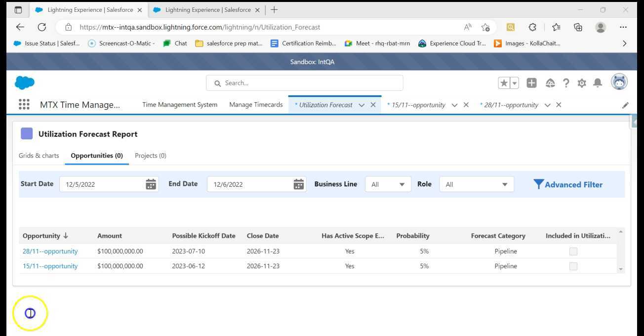Expand the Business Line dropdown
644x336 pixels.
[x=388, y=184]
